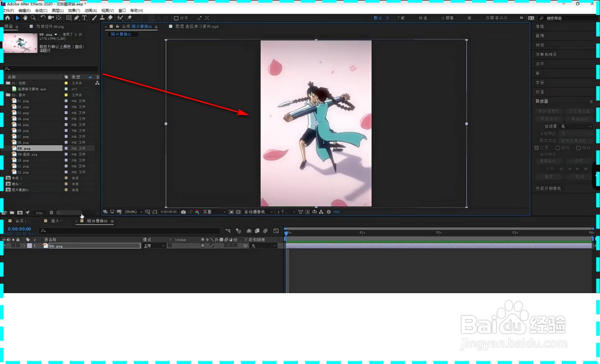The width and height of the screenshot is (600, 364).
Task: Click the current time indicator on timeline
Action: (x=286, y=233)
